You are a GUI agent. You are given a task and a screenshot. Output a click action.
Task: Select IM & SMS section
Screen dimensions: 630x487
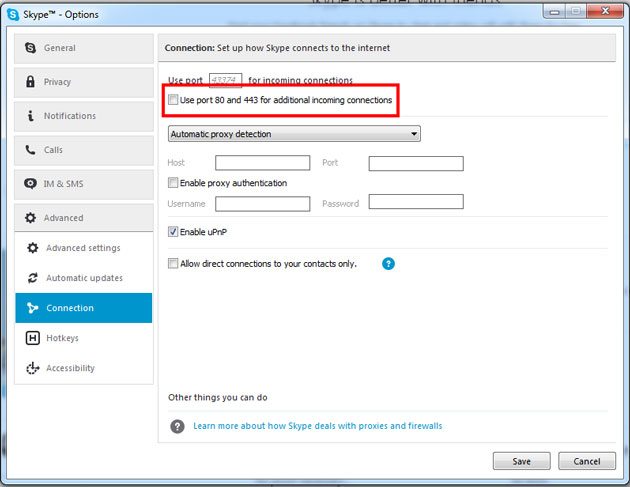(x=84, y=184)
